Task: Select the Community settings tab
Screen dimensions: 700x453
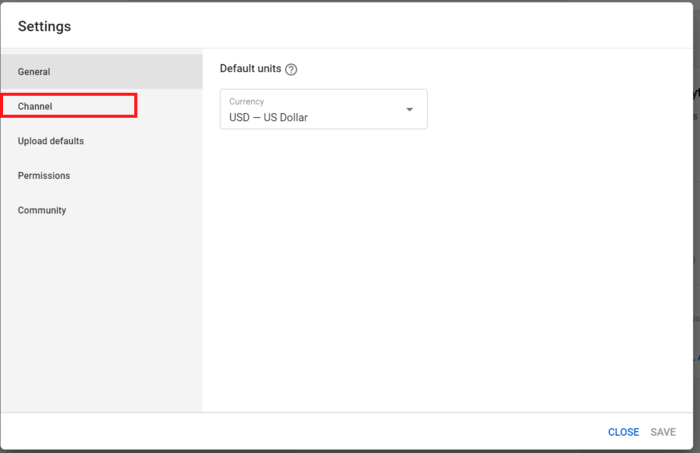Action: click(101, 210)
